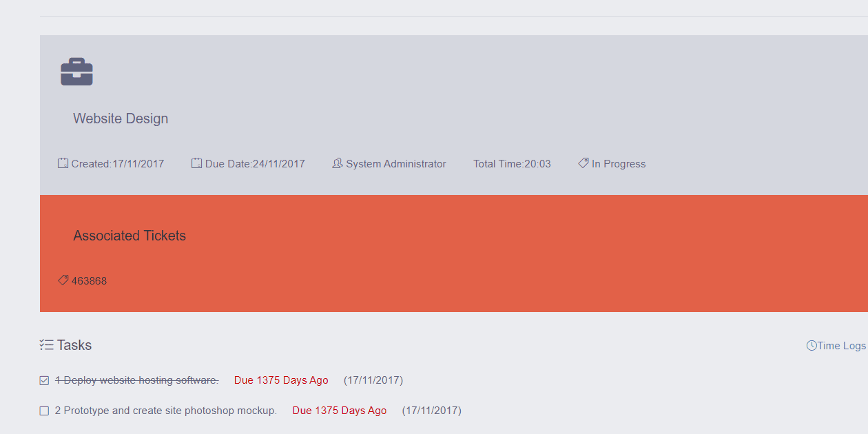Viewport: 868px width, 434px height.
Task: Click the Due 1375 Days Ago label on task 2
Action: click(340, 411)
